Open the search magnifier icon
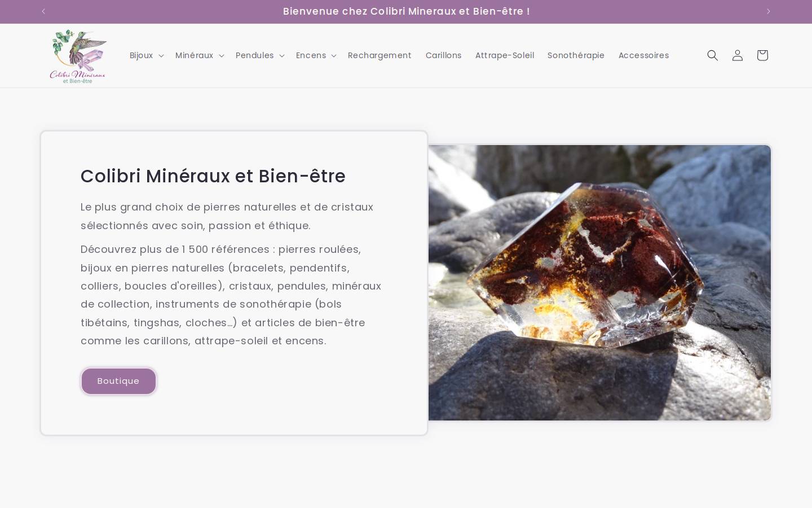This screenshot has height=508, width=812. (713, 55)
